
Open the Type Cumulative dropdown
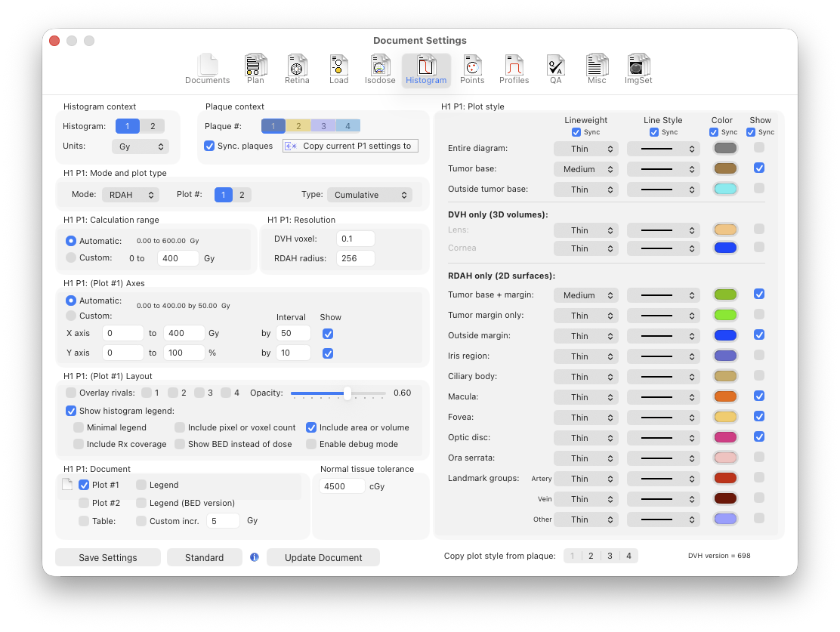pos(369,195)
